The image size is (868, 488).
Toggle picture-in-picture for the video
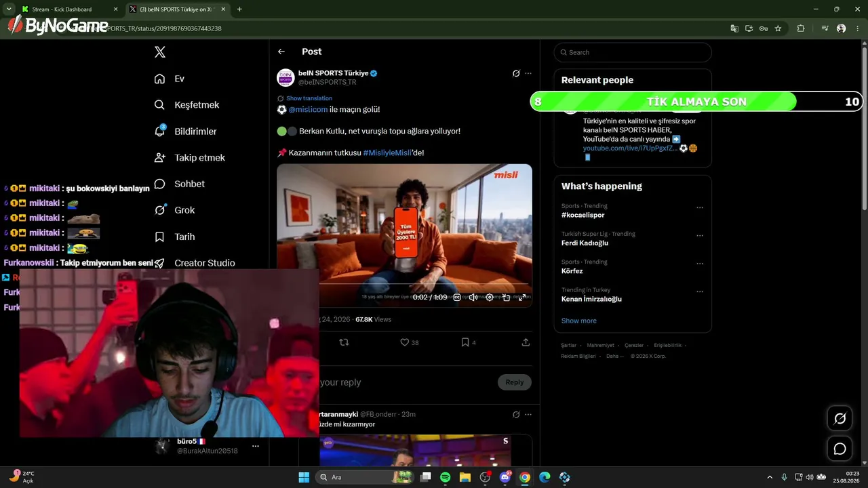506,298
